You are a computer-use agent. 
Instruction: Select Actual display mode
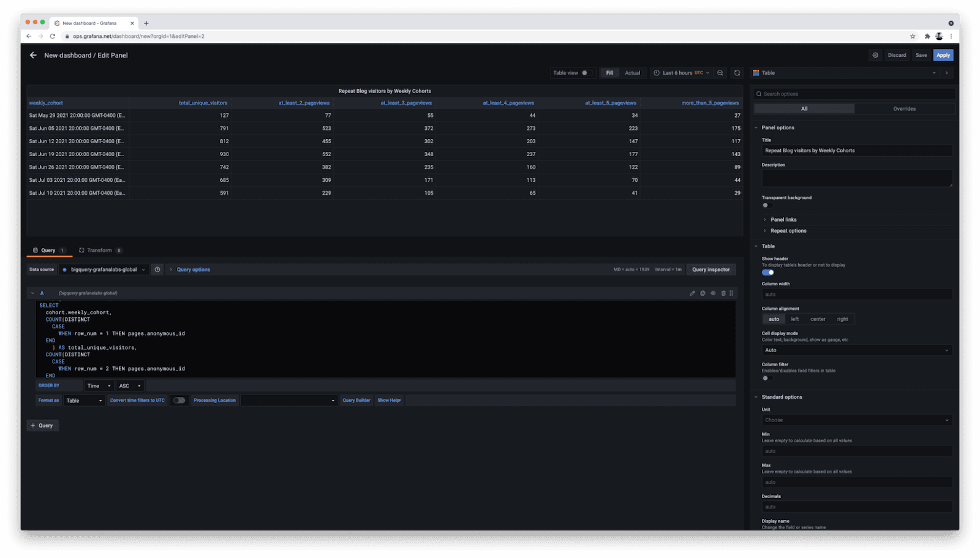632,73
